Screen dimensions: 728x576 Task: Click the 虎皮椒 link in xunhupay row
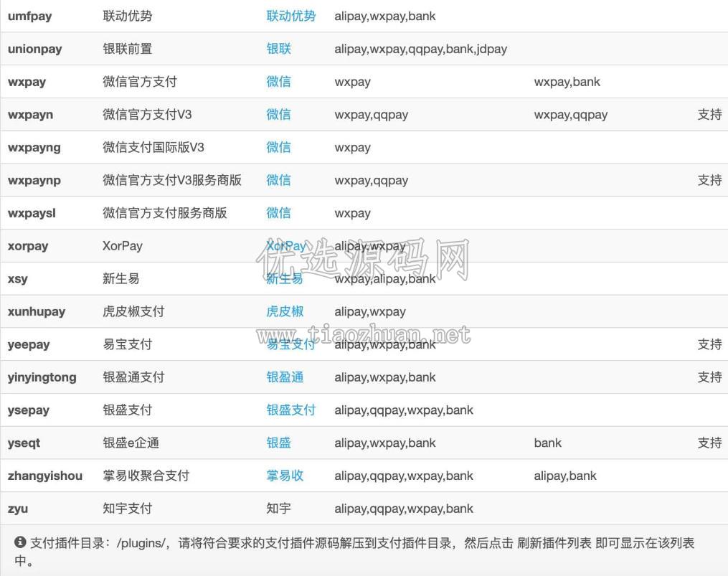(285, 311)
